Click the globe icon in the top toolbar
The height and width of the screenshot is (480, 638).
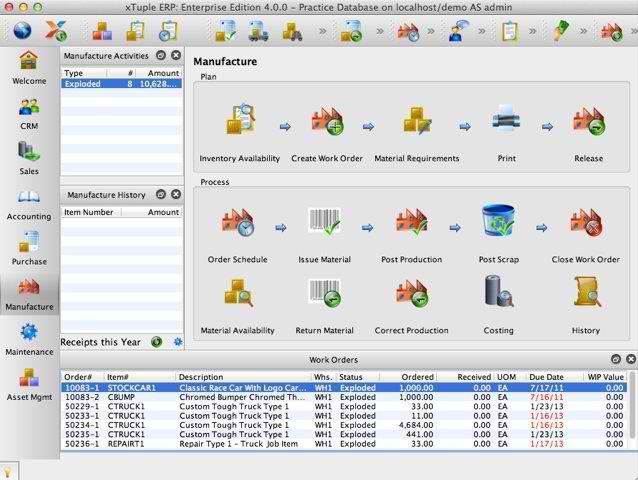(x=22, y=31)
